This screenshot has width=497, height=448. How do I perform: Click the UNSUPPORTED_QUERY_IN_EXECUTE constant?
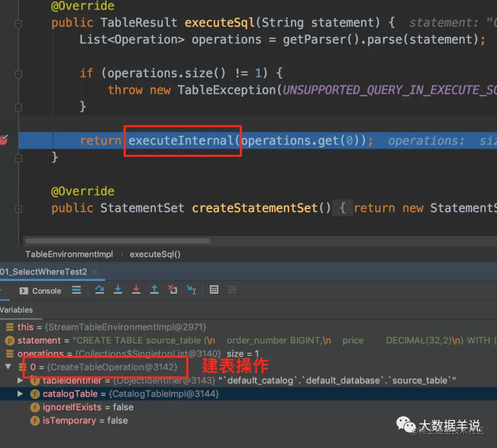click(390, 90)
